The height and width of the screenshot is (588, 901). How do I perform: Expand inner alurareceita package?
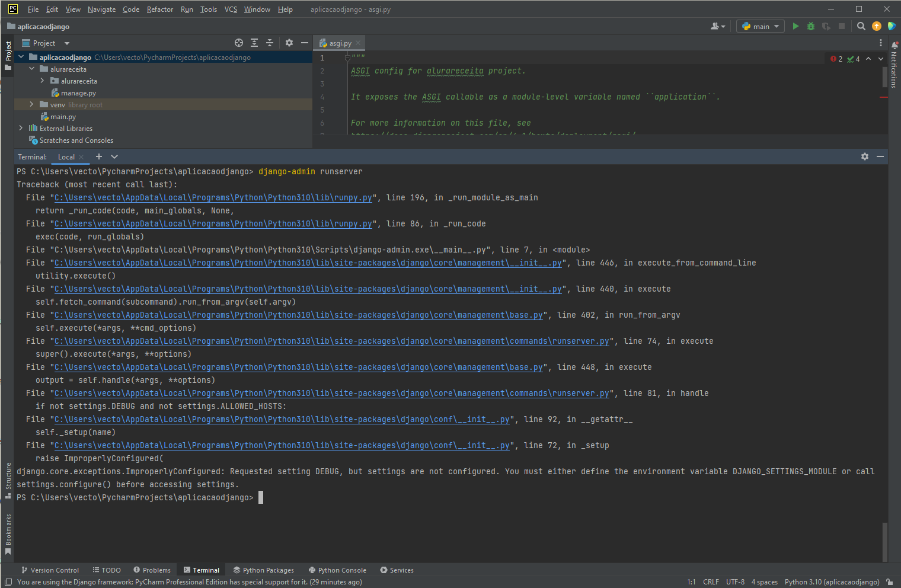point(42,81)
